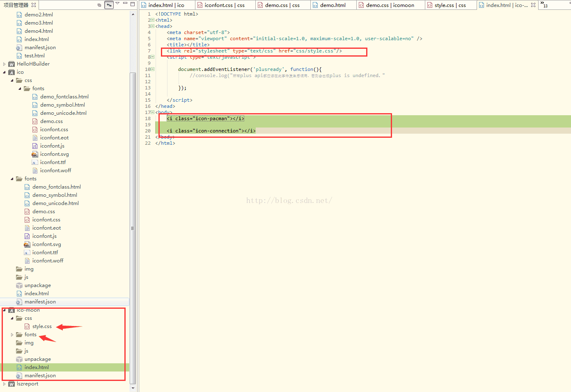Select unpackage folder icon in ico-moon project
This screenshot has height=392, width=571.
tap(19, 359)
